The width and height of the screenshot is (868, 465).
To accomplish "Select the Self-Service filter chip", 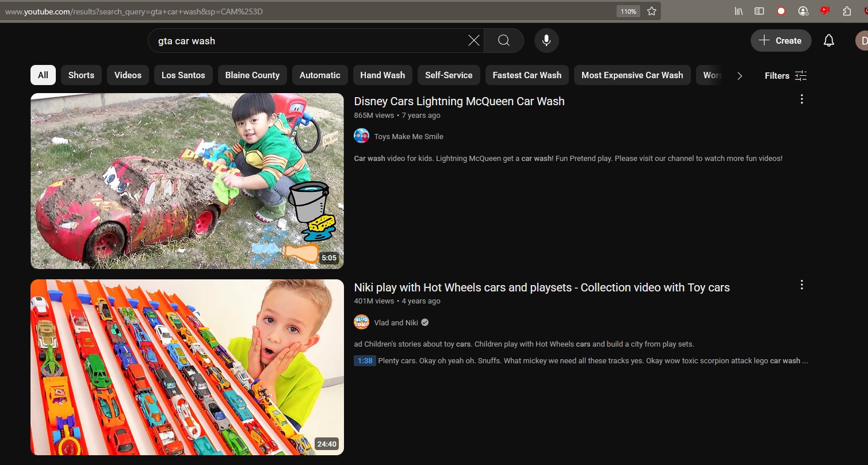I will click(449, 75).
